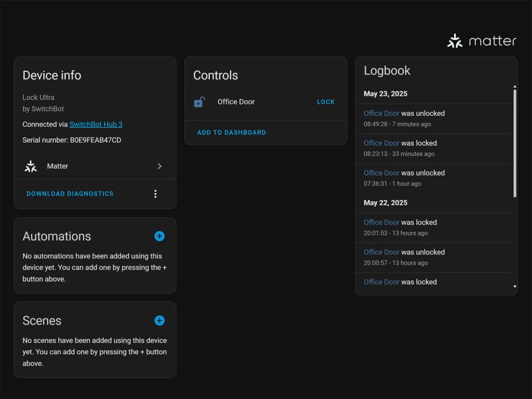Open Office Door link in 08:49:28 entry
This screenshot has height=399, width=532.
coord(381,113)
